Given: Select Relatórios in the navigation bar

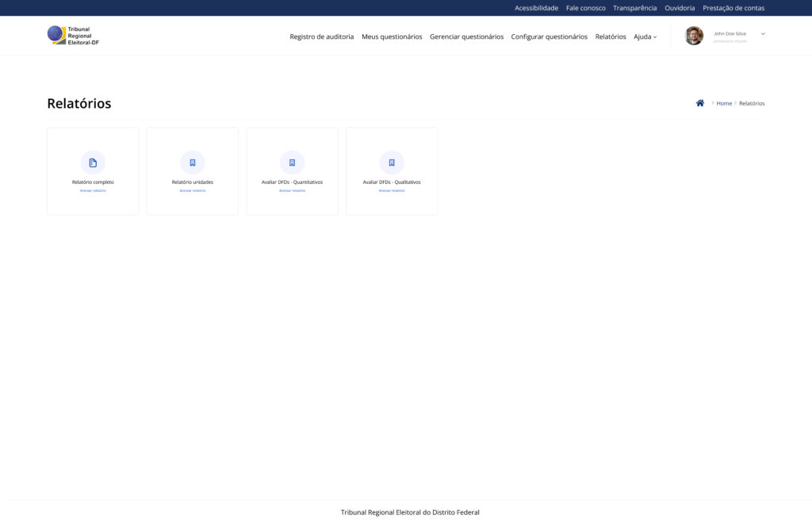Looking at the screenshot, I should point(611,36).
